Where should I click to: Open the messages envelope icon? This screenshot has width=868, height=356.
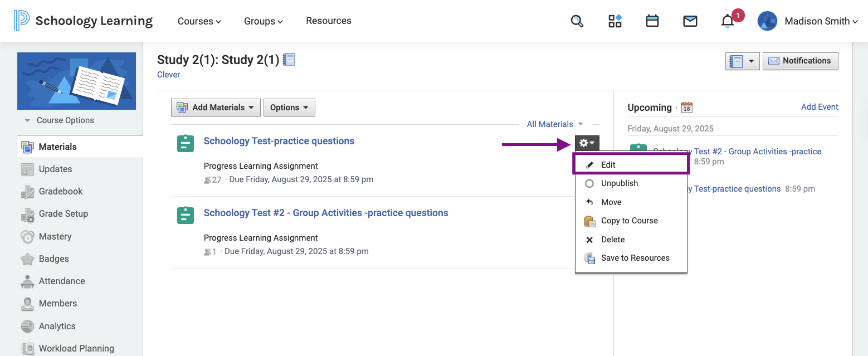[690, 21]
